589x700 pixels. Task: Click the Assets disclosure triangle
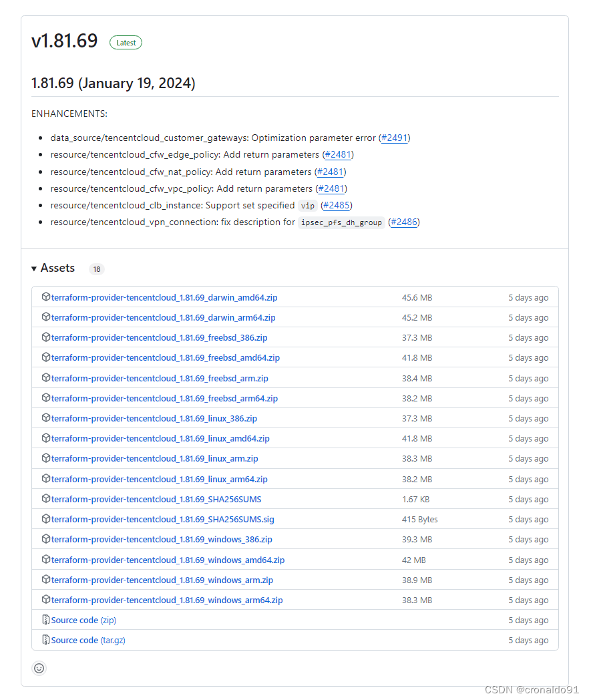pyautogui.click(x=34, y=268)
